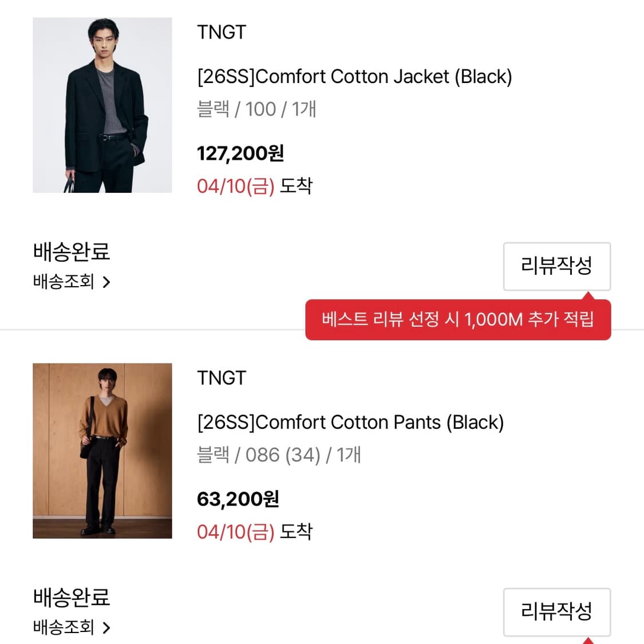
Task: Select the 배송완료 status of the jacket order
Action: pyautogui.click(x=71, y=252)
